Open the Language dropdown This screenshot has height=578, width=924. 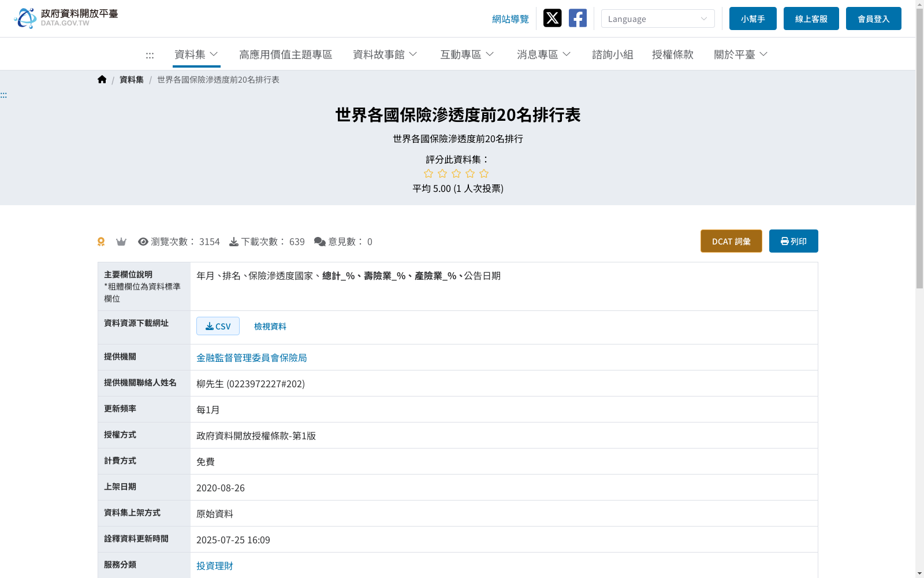658,18
